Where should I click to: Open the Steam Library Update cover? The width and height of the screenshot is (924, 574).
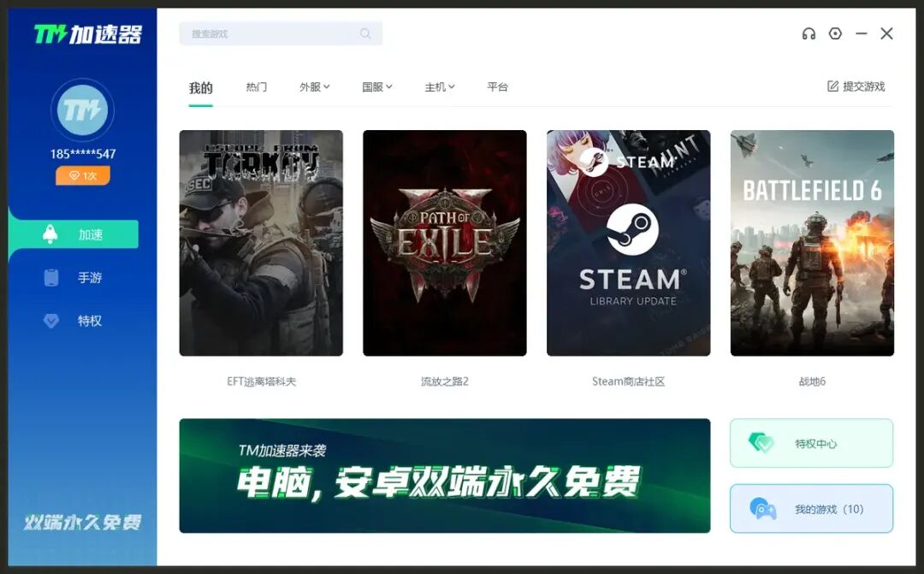click(x=629, y=243)
